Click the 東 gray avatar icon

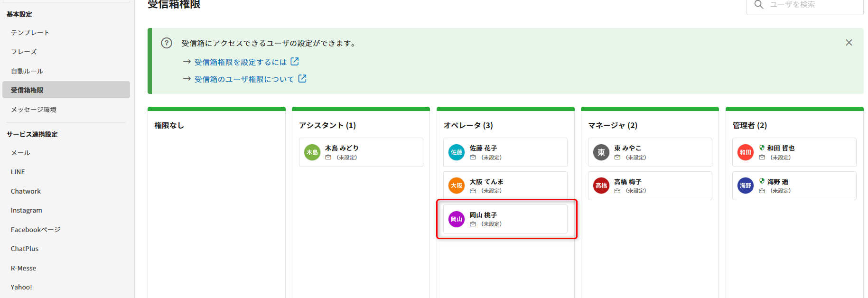click(x=601, y=152)
